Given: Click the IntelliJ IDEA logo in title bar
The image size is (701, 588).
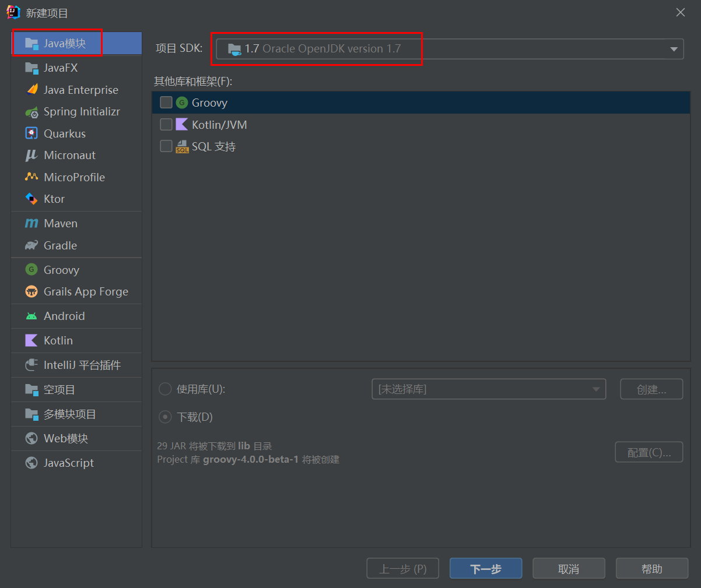Looking at the screenshot, I should 13,12.
